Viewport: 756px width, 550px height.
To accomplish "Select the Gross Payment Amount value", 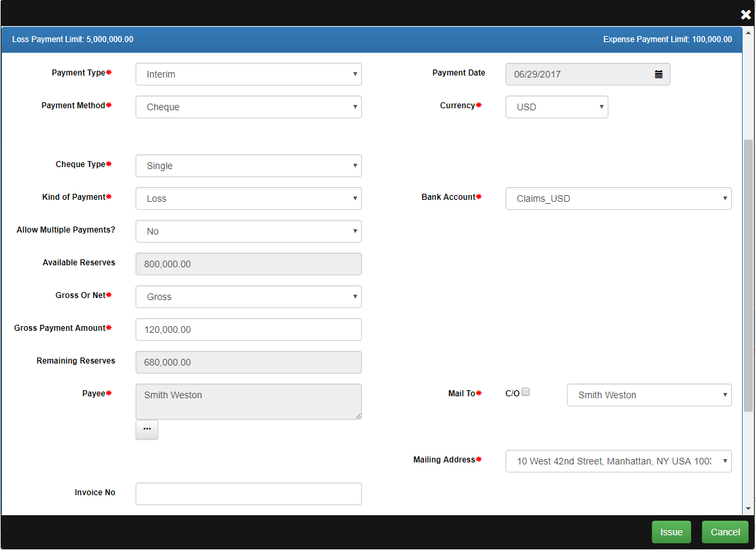I will tap(248, 329).
